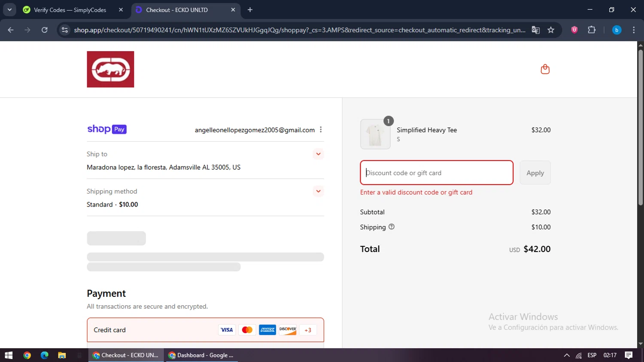Open the Chrome profile avatar
Image resolution: width=644 pixels, height=362 pixels.
617,30
